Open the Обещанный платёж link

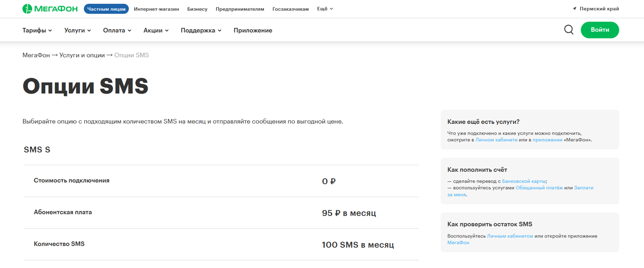(x=539, y=188)
